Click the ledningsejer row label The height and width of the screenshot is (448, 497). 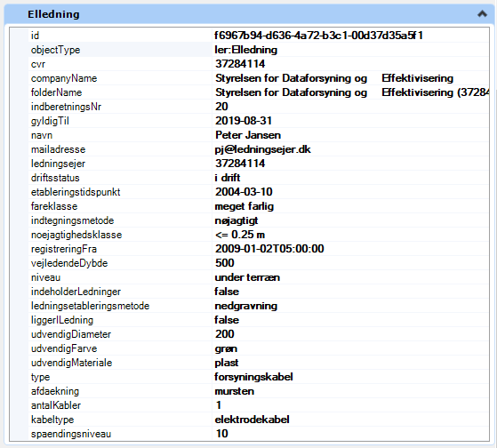pyautogui.click(x=58, y=164)
